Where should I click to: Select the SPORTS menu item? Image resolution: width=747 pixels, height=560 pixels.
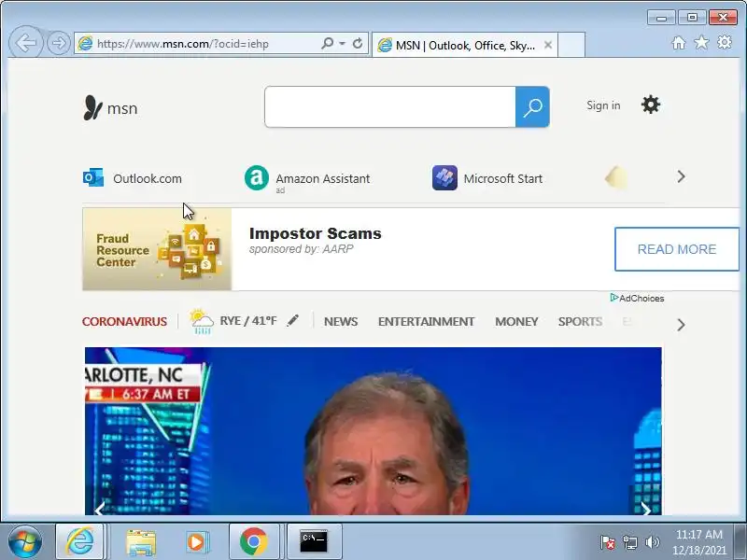[580, 321]
